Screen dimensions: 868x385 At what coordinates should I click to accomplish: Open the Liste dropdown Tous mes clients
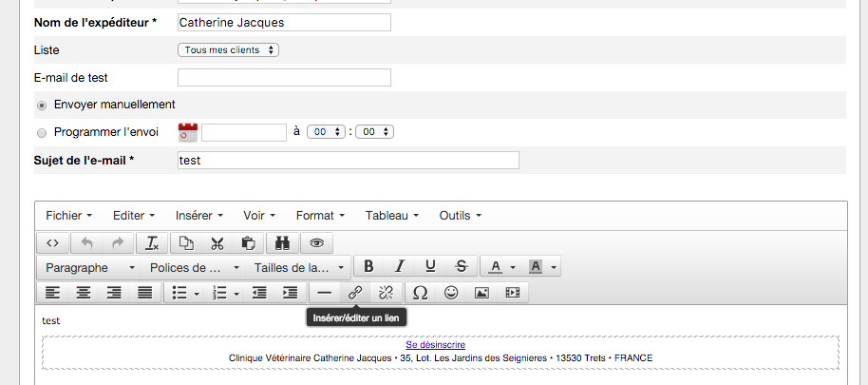coord(228,49)
